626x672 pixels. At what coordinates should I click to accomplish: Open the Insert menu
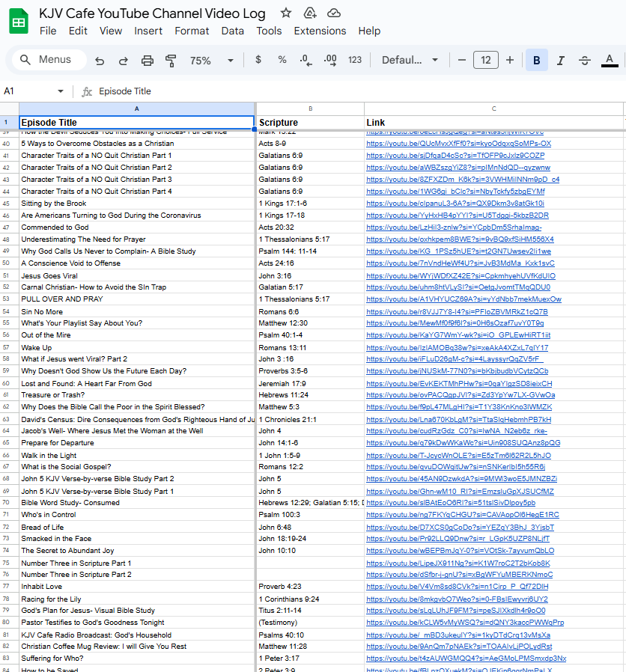click(148, 31)
